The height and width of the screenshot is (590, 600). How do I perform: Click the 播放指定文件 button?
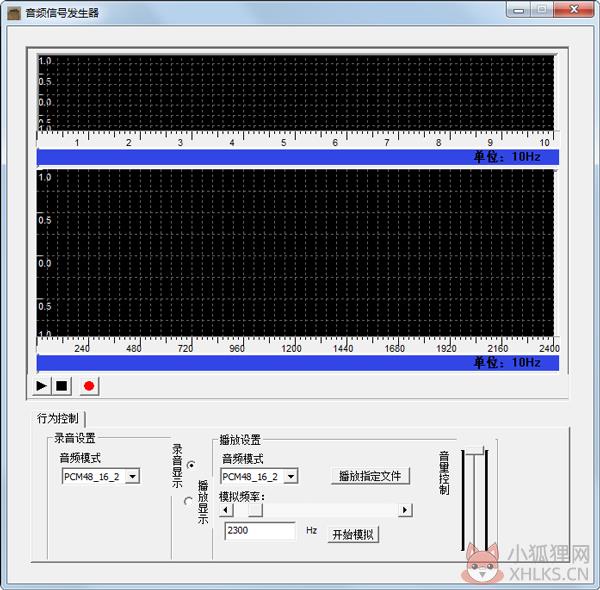click(370, 476)
